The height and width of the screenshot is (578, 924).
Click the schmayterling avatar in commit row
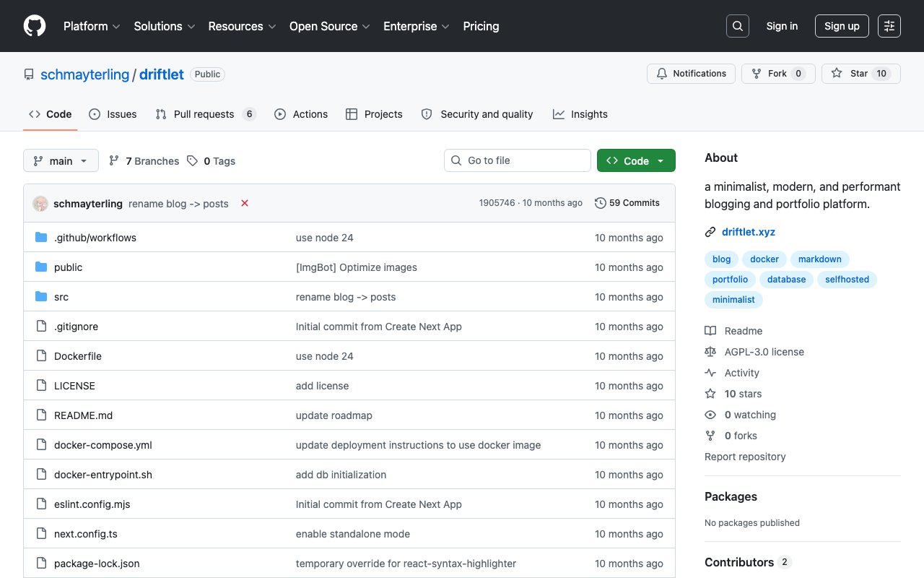40,204
